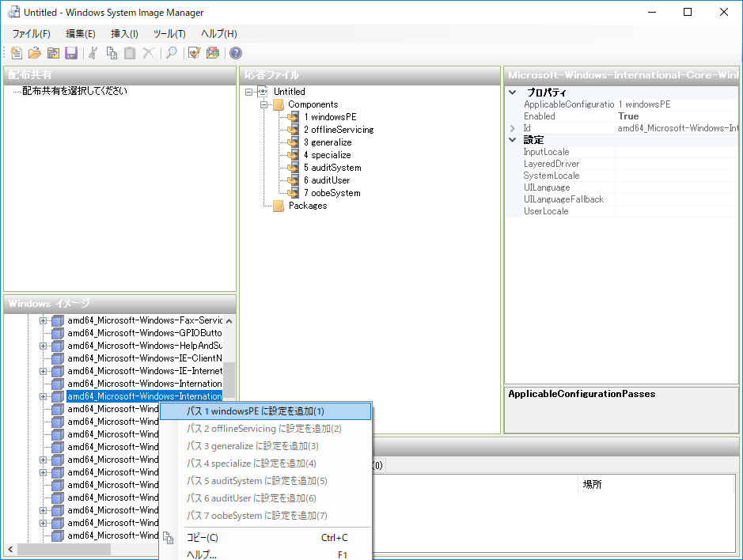Image resolution: width=743 pixels, height=560 pixels.
Task: Click the app icon in the title bar
Action: point(13,13)
